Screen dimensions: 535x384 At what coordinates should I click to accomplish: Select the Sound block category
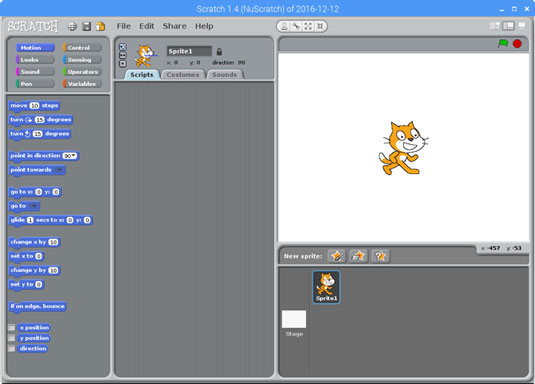[x=35, y=72]
